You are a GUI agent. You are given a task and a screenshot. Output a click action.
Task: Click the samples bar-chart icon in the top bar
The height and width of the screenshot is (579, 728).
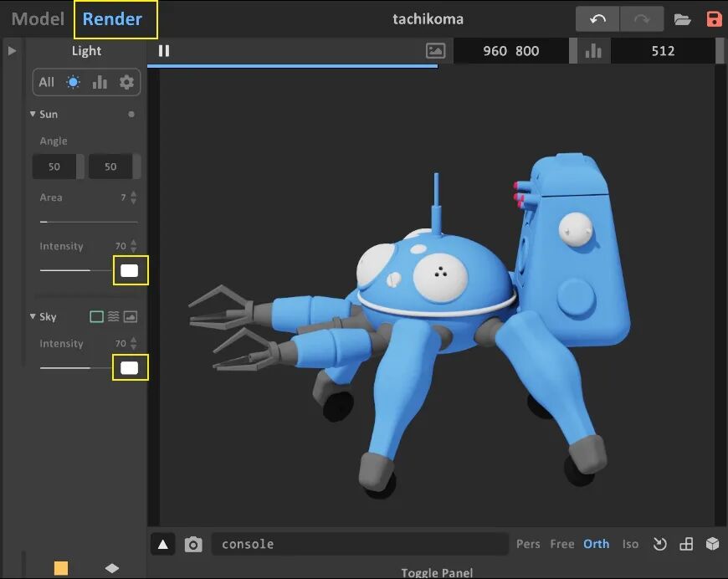click(x=593, y=50)
